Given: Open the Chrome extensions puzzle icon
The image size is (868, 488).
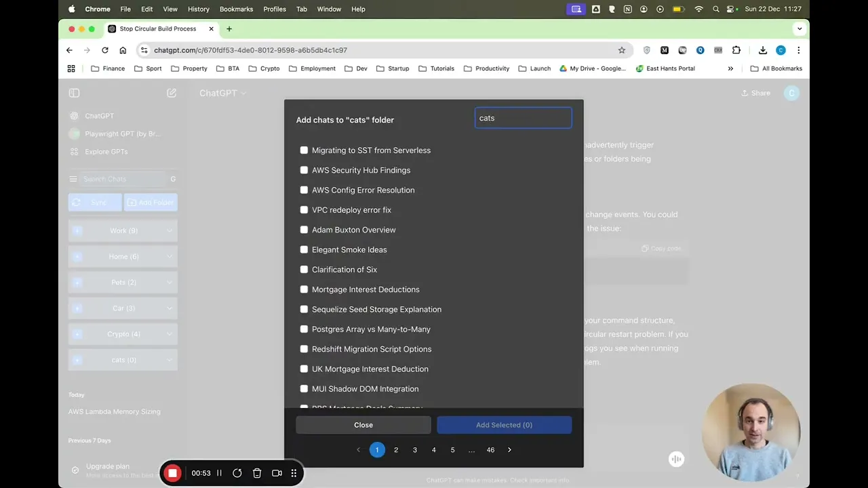Looking at the screenshot, I should pos(736,50).
